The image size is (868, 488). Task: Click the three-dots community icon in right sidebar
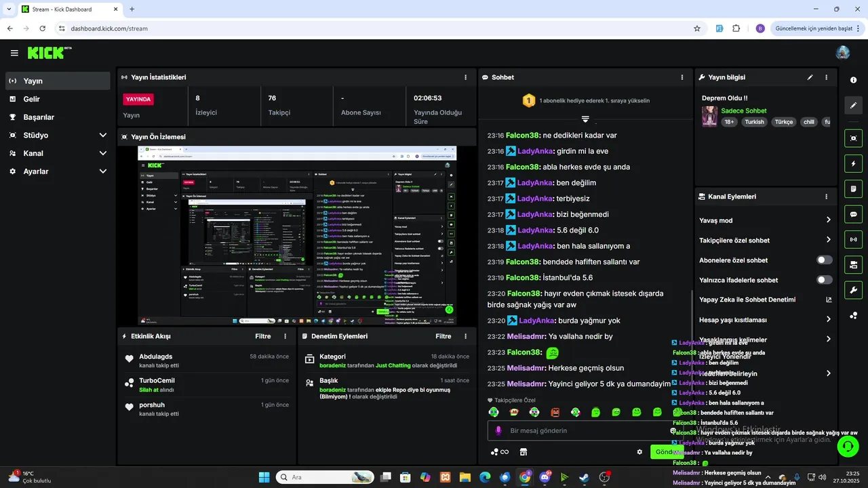coord(853,315)
